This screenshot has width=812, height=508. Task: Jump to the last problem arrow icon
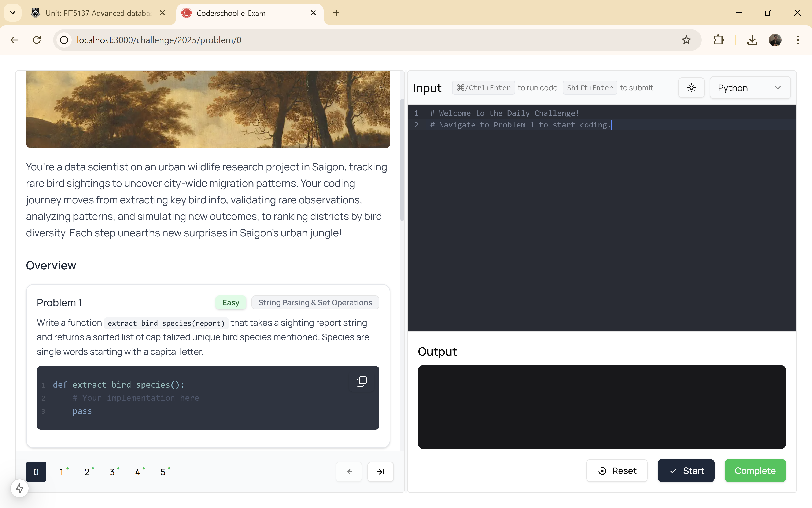point(380,472)
